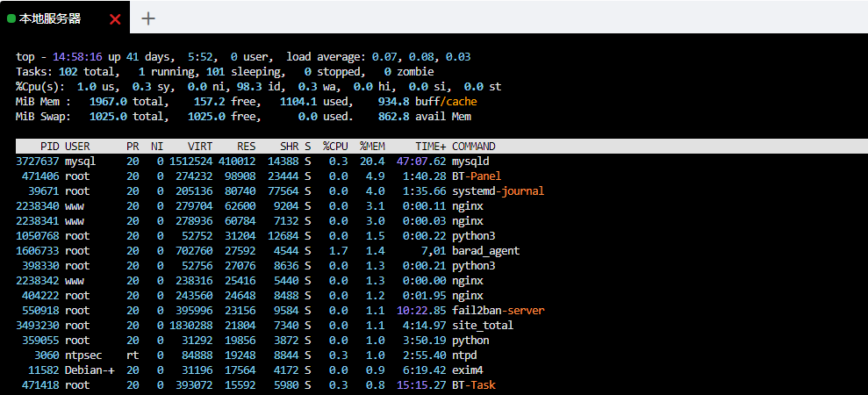The image size is (868, 395).
Task: Click the PID column header
Action: click(49, 147)
